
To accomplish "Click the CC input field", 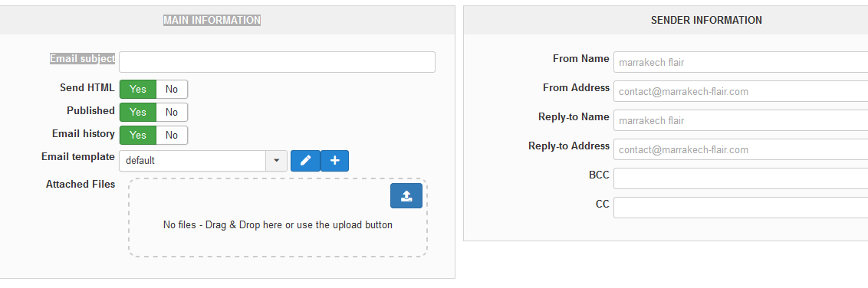I will coord(741,208).
